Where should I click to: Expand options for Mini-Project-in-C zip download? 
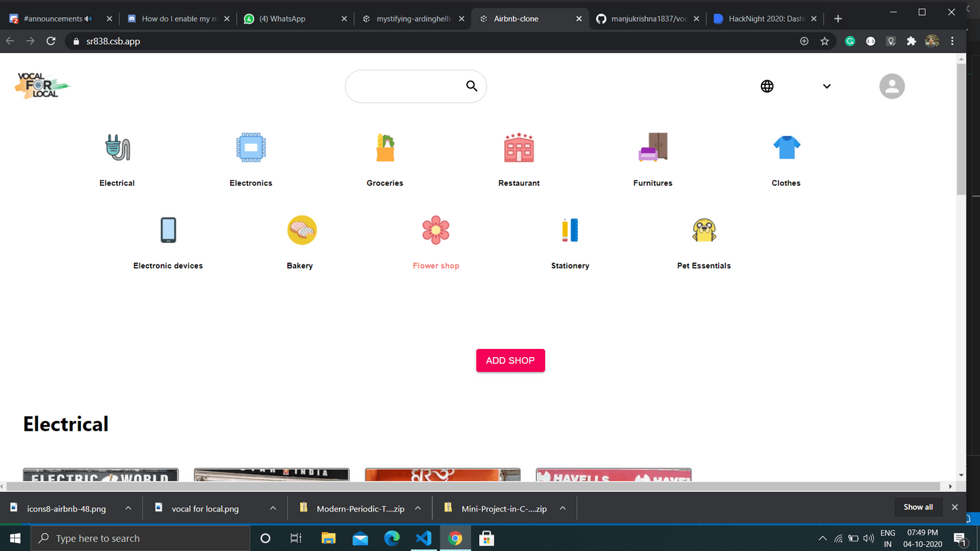[563, 508]
